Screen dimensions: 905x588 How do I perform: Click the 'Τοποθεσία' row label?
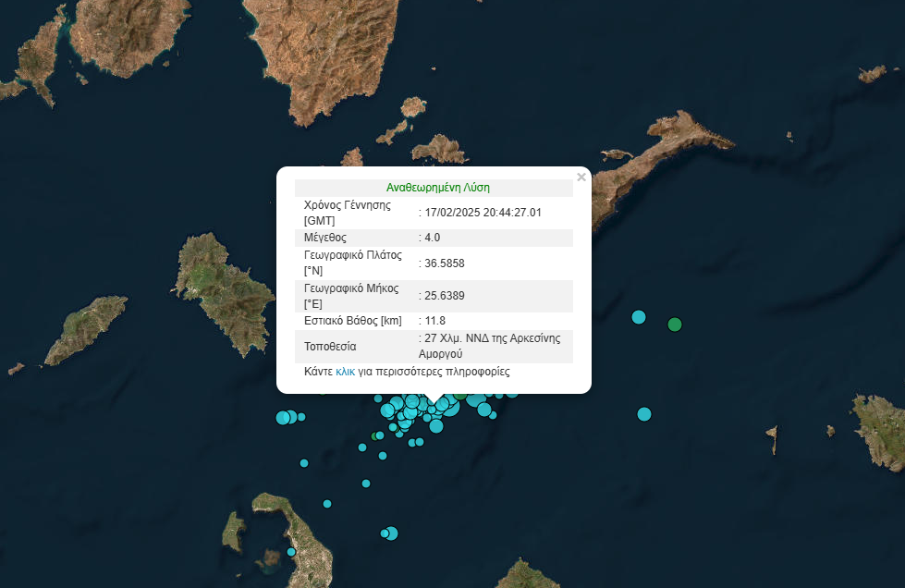(x=330, y=347)
